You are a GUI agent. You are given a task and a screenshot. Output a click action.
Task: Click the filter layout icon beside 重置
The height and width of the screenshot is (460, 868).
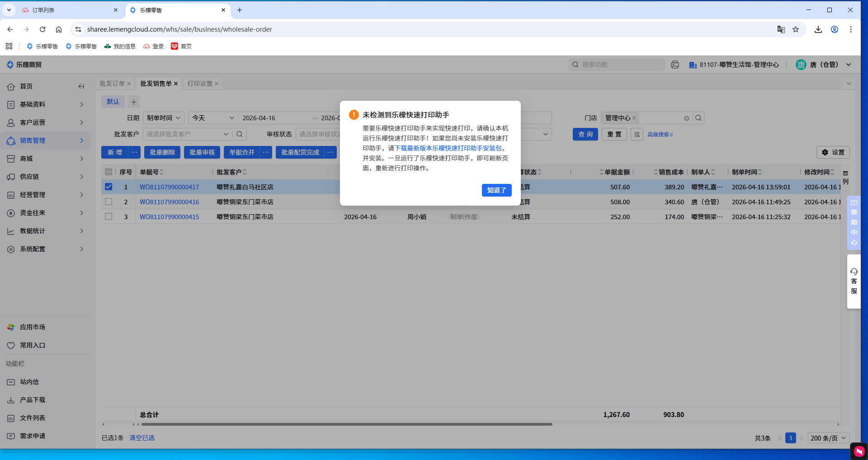pos(637,135)
